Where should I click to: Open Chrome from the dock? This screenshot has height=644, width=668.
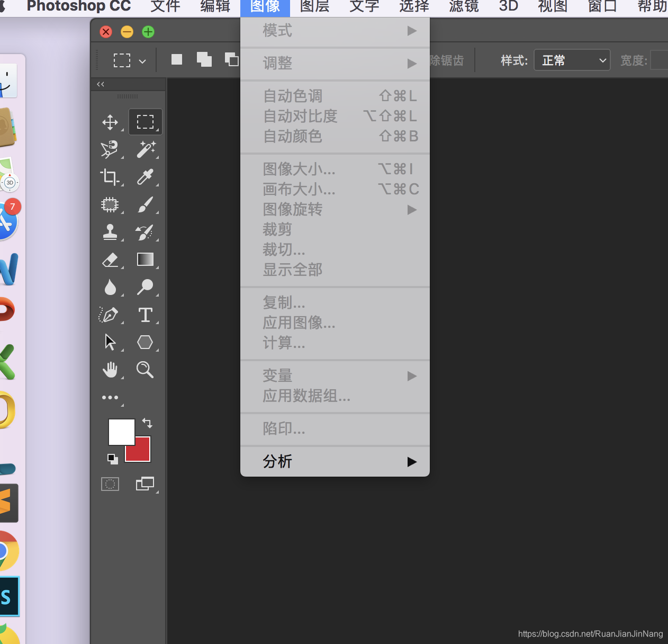(x=8, y=551)
